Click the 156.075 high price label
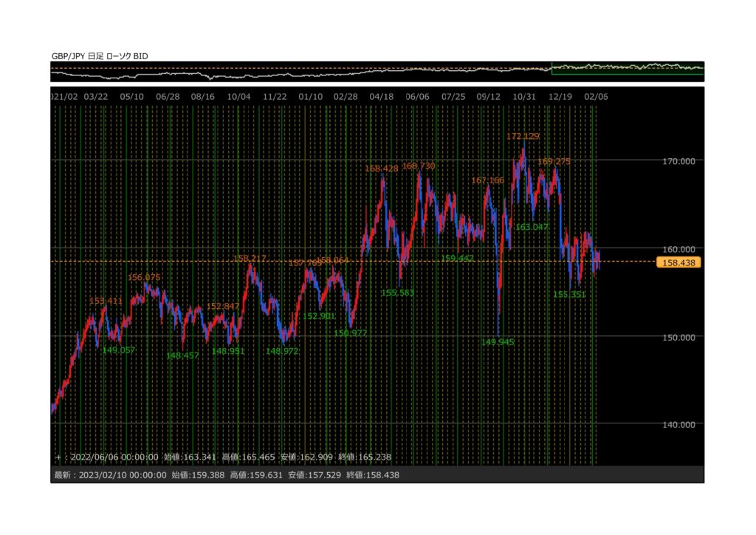 click(144, 277)
